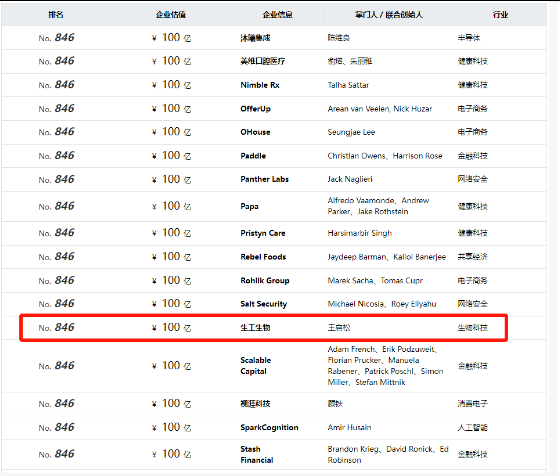Select company name OfferUp

[x=255, y=109]
